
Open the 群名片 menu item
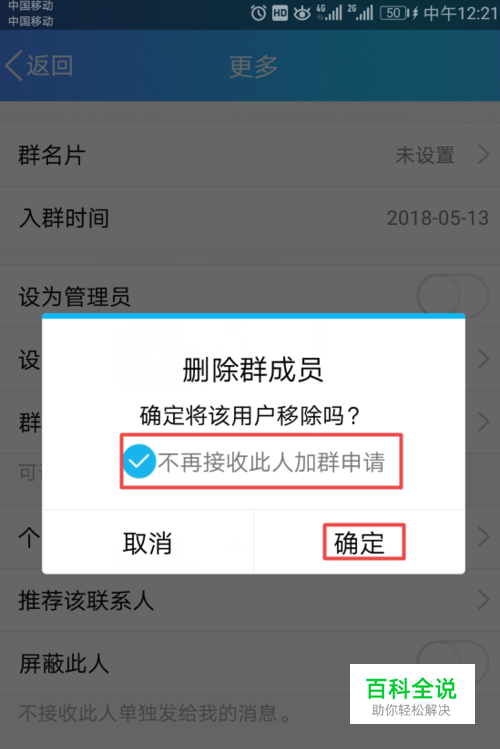(x=250, y=155)
